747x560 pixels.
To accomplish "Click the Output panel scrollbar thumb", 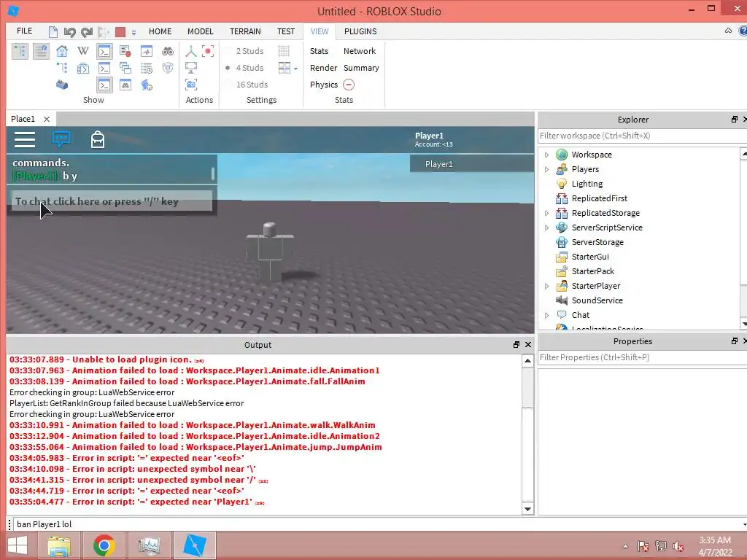I will (x=527, y=387).
